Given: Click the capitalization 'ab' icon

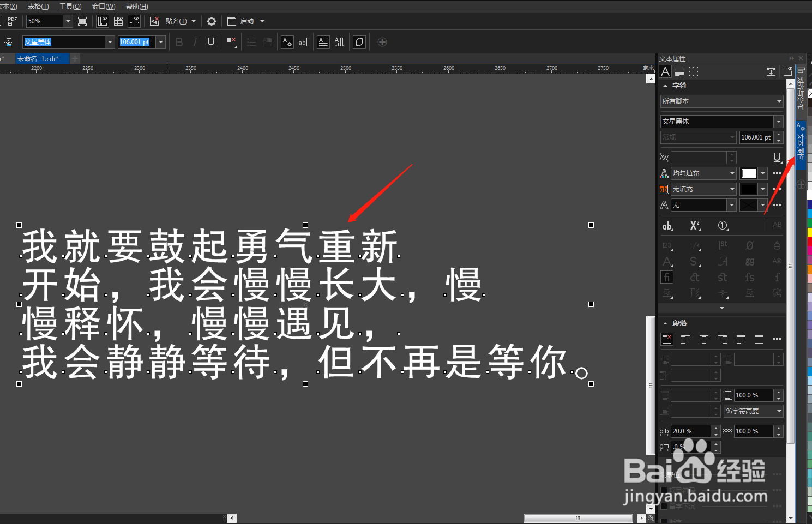Looking at the screenshot, I should (667, 225).
